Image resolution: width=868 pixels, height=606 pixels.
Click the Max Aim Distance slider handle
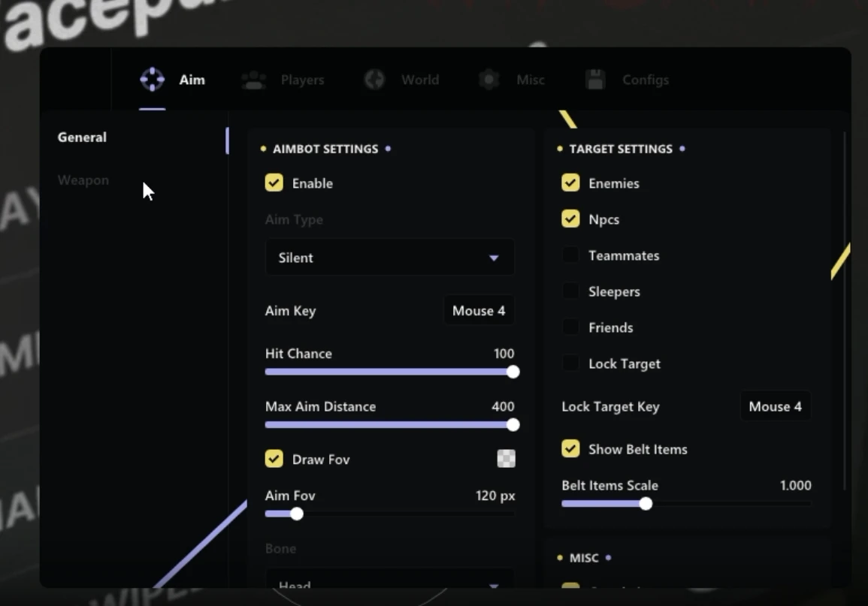[x=513, y=425]
